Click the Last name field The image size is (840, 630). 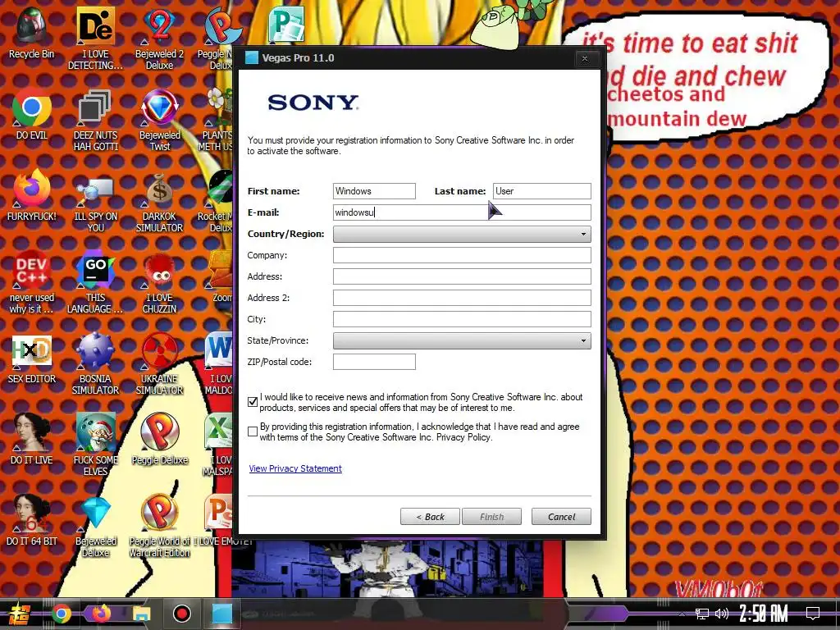542,191
